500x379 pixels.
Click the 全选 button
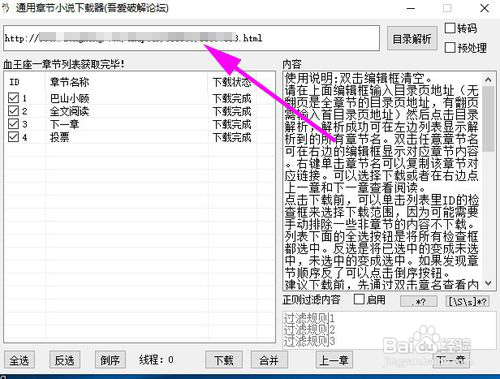(x=19, y=360)
